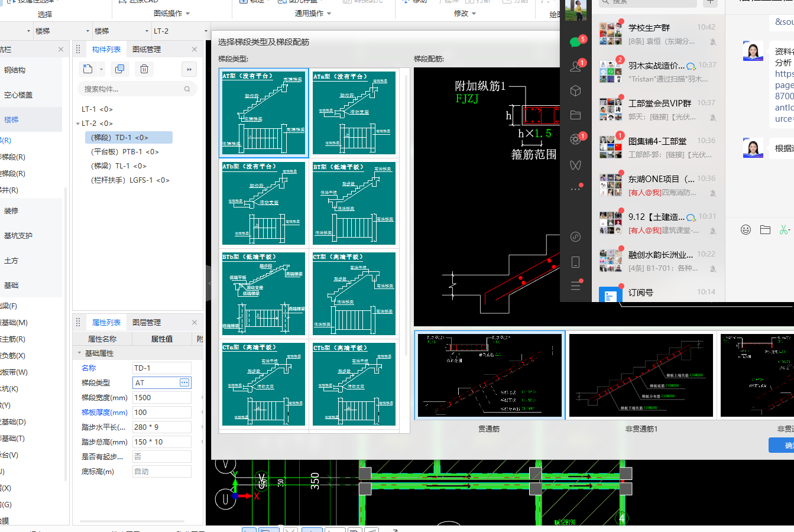This screenshot has height=532, width=794.
Task: Open WeChat settings hamburger menu
Action: click(576, 286)
